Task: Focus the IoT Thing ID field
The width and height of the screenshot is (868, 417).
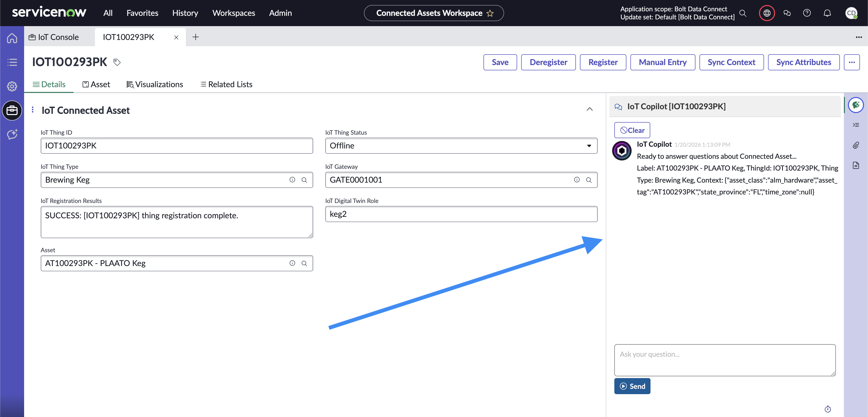Action: [x=177, y=146]
